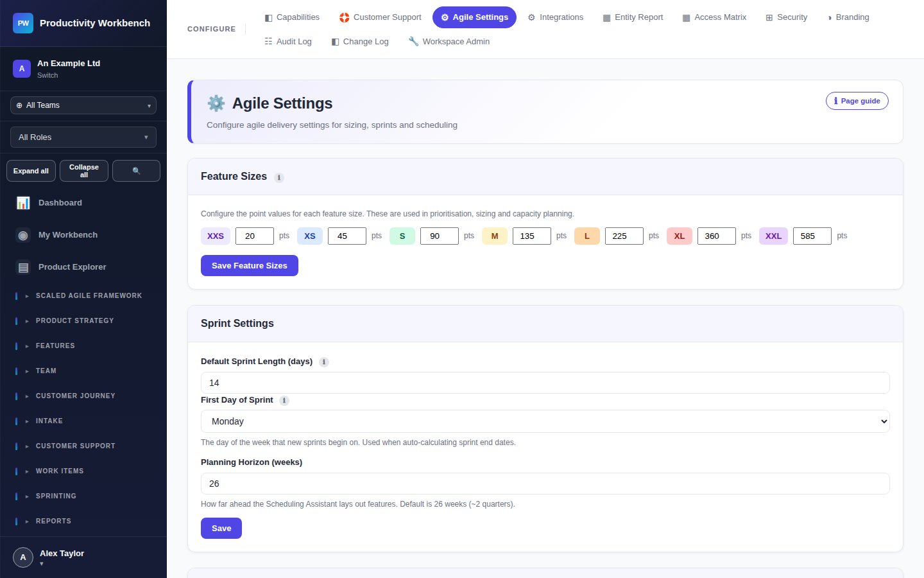Click the XL points input field
The width and height of the screenshot is (924, 578).
tap(717, 236)
